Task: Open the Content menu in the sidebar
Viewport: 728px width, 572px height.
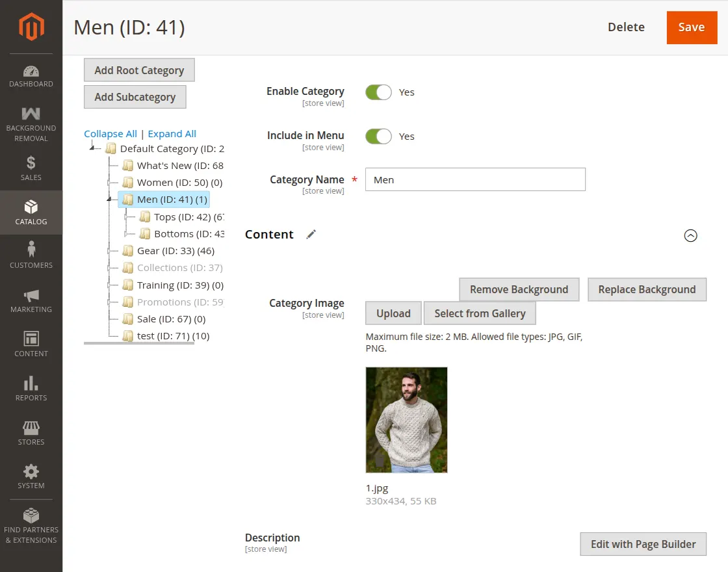Action: pos(31,344)
